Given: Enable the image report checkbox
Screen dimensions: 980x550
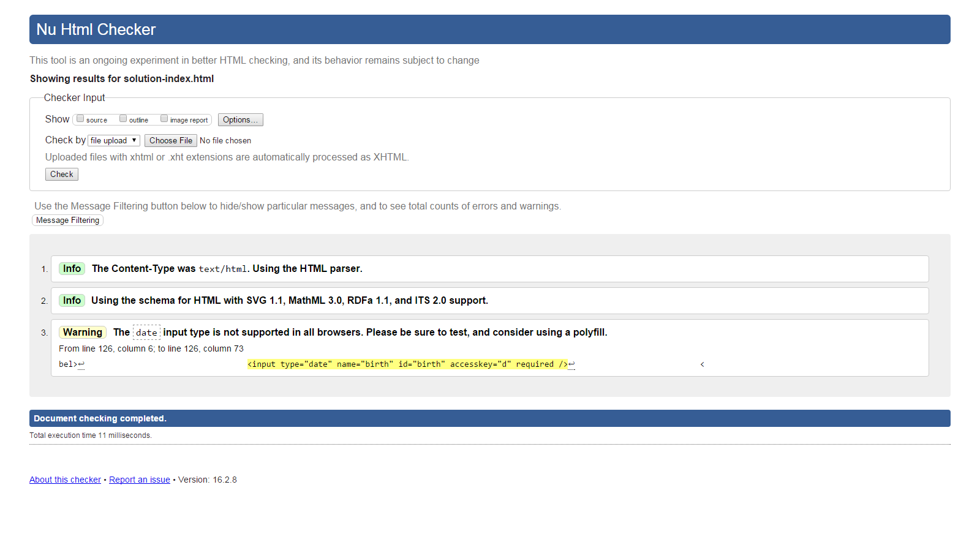Looking at the screenshot, I should (164, 119).
